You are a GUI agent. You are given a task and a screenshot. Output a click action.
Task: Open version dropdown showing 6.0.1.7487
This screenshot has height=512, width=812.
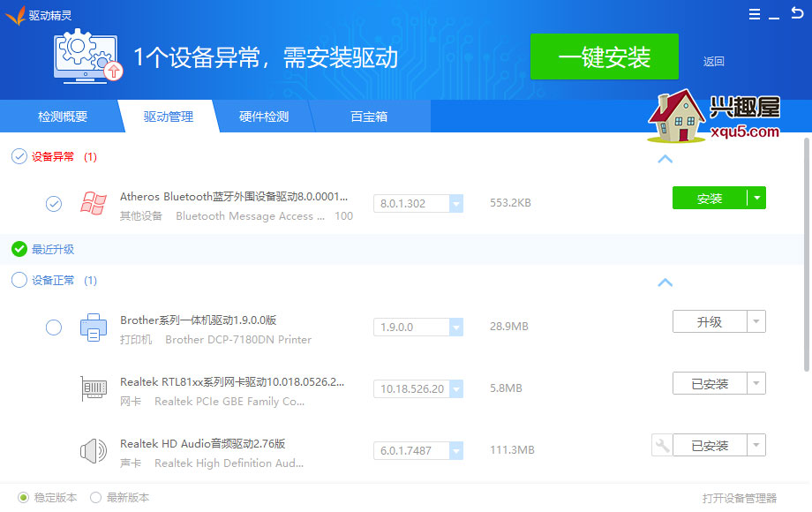(455, 450)
